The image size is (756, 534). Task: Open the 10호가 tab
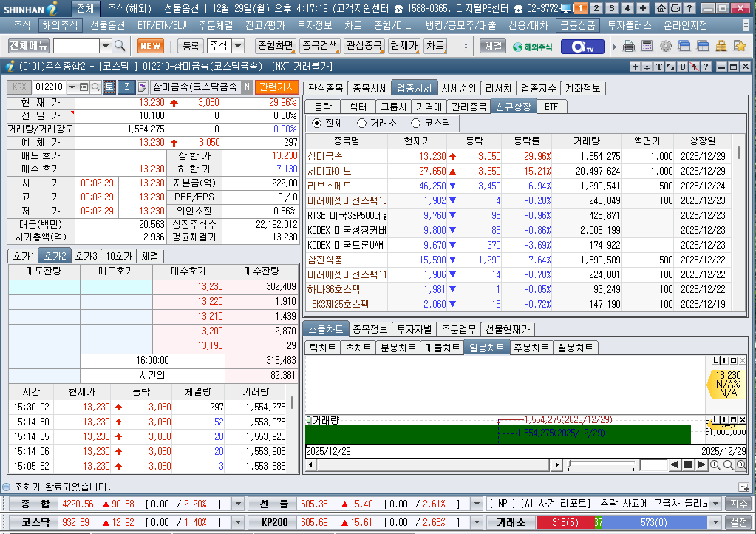tap(119, 256)
